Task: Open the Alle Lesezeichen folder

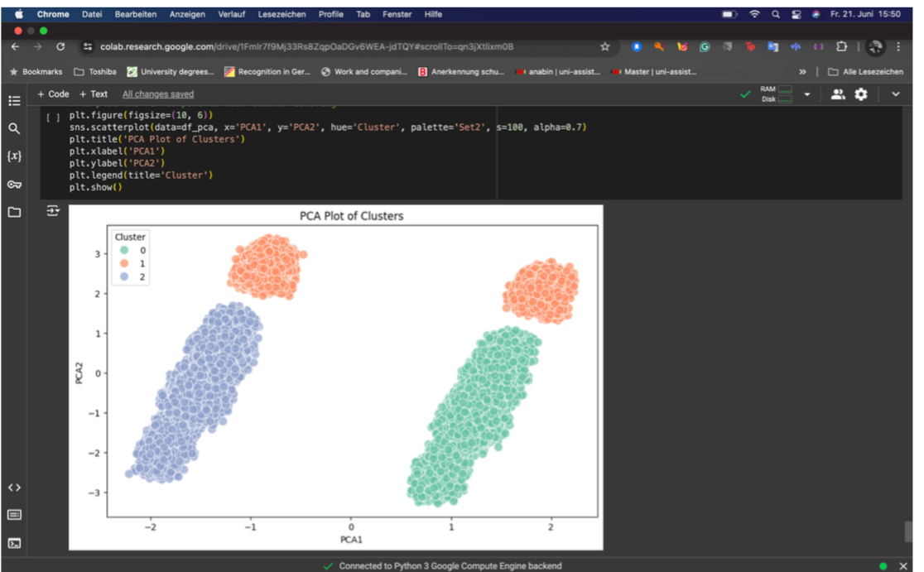Action: click(866, 72)
